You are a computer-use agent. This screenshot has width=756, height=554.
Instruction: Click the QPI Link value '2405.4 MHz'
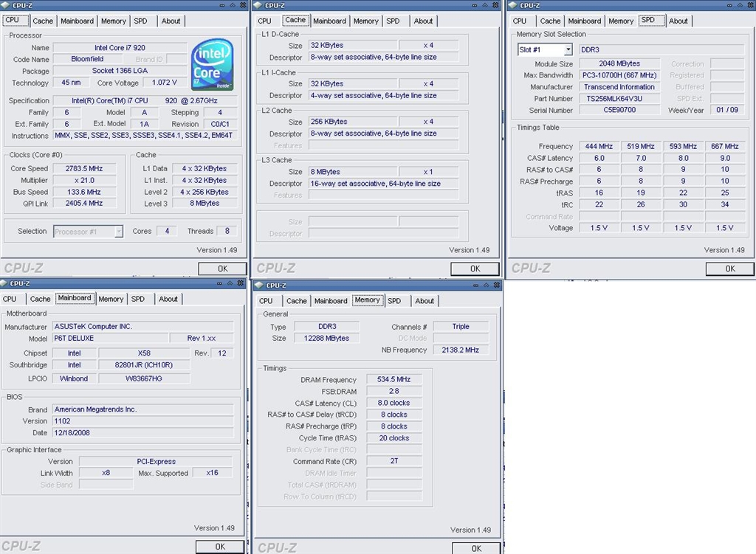point(84,204)
